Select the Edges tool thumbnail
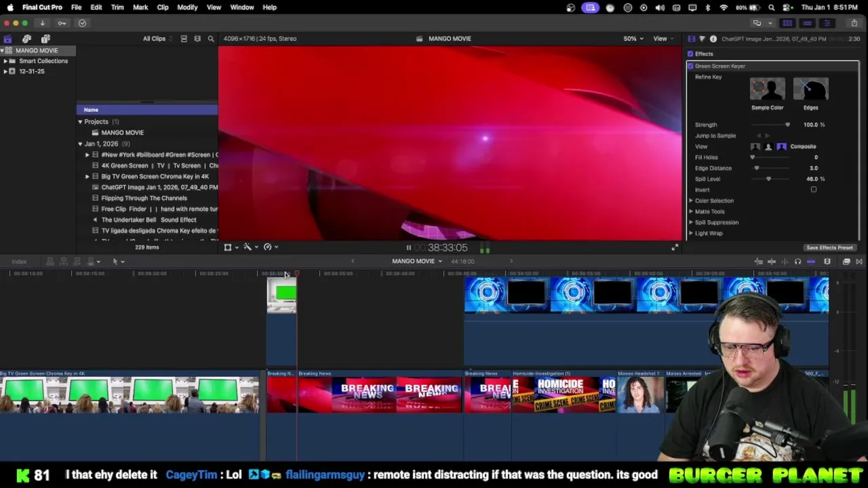This screenshot has width=868, height=488. (x=810, y=89)
